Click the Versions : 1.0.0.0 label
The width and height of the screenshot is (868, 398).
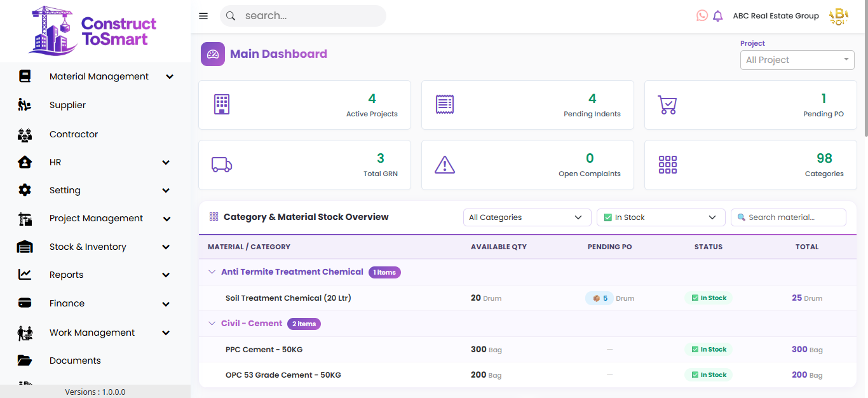pyautogui.click(x=95, y=392)
